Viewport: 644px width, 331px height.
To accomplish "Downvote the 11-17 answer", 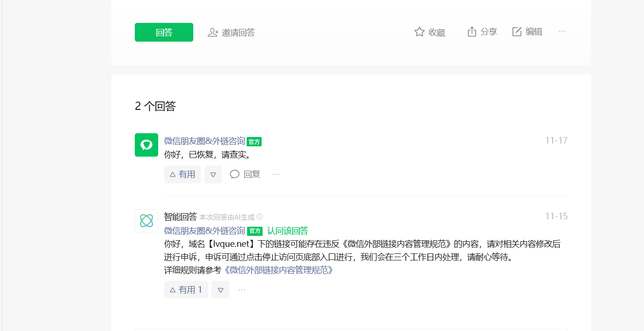I will (213, 174).
